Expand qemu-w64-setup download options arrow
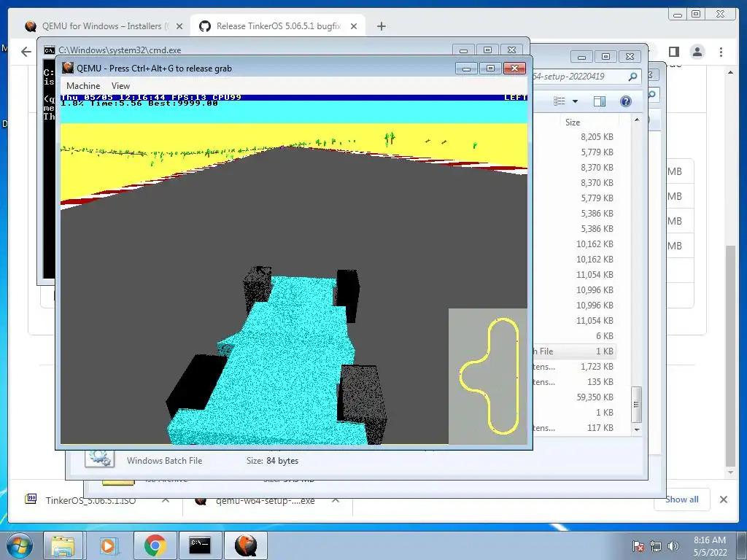 (x=336, y=500)
